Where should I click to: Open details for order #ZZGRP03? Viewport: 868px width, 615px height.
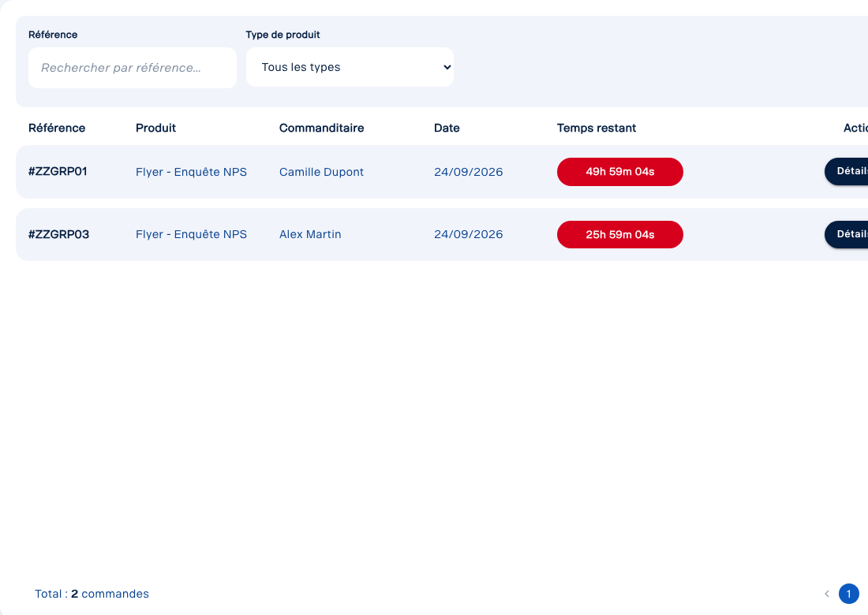(847, 234)
